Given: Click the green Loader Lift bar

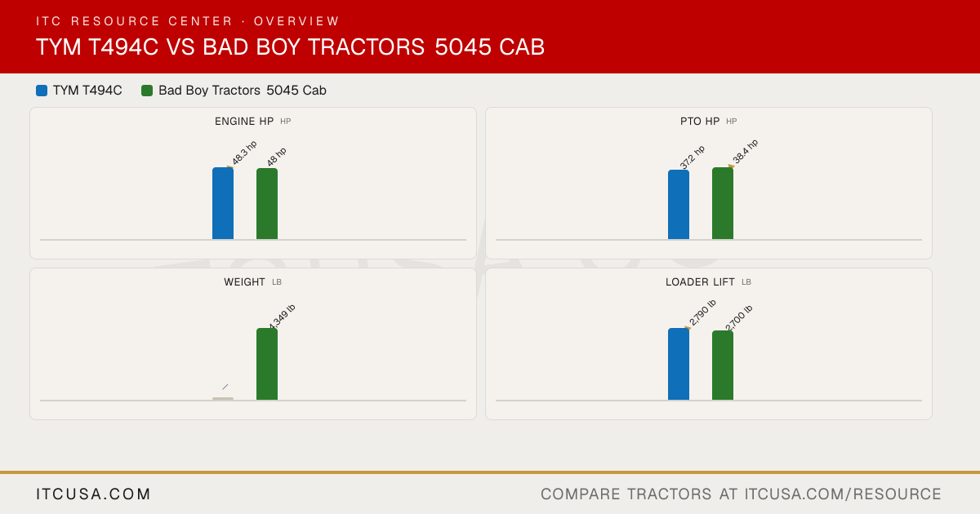Looking at the screenshot, I should 723,366.
